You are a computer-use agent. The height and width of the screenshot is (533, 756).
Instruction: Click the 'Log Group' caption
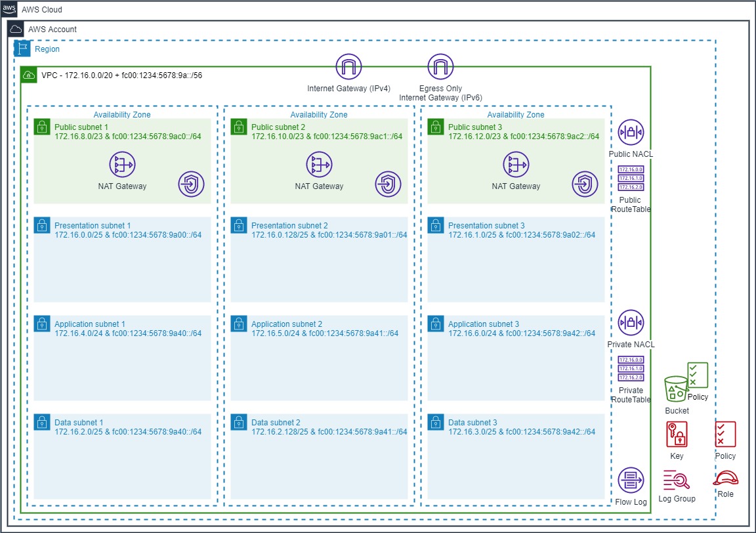[x=677, y=499]
